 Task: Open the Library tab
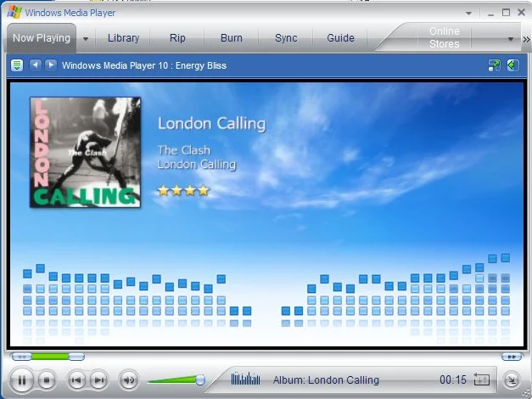(124, 37)
